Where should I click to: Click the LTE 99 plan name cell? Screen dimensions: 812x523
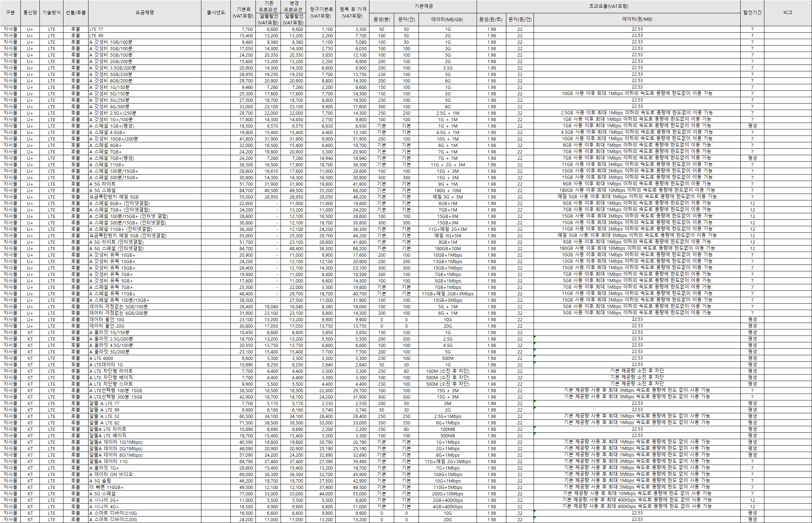click(x=145, y=36)
